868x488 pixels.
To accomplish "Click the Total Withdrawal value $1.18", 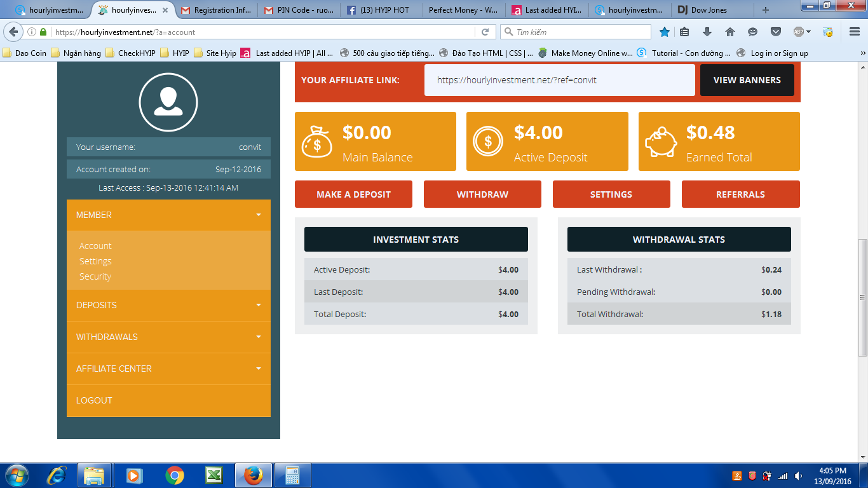I will point(771,314).
